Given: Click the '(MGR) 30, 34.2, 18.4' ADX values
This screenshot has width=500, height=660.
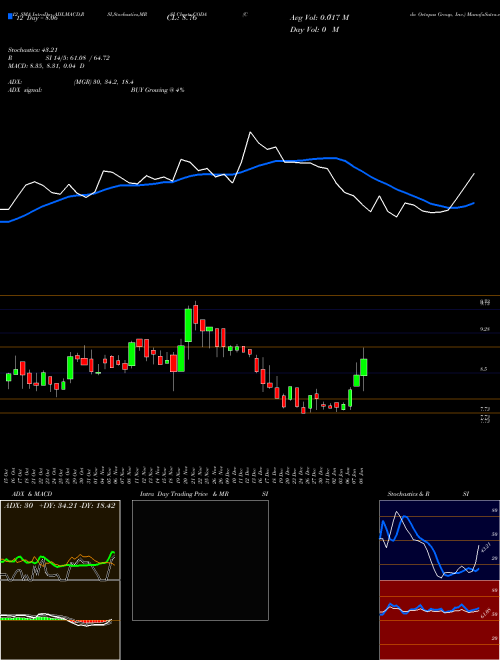Looking at the screenshot, I should [104, 82].
